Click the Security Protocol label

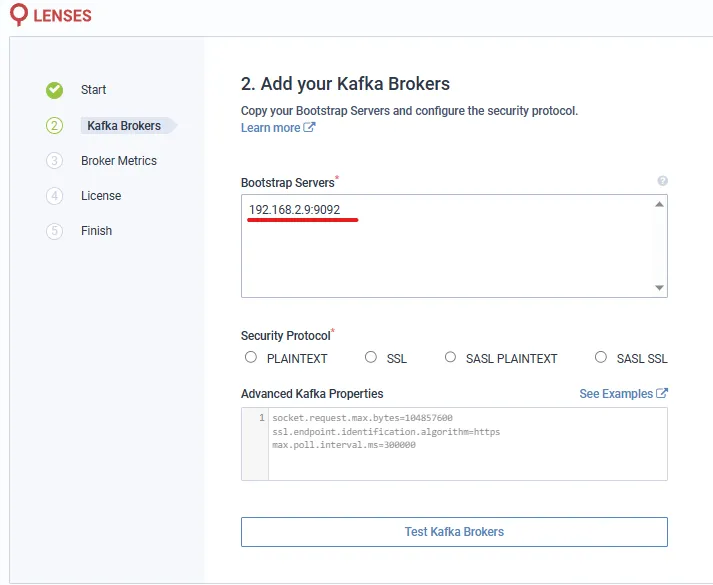(286, 335)
